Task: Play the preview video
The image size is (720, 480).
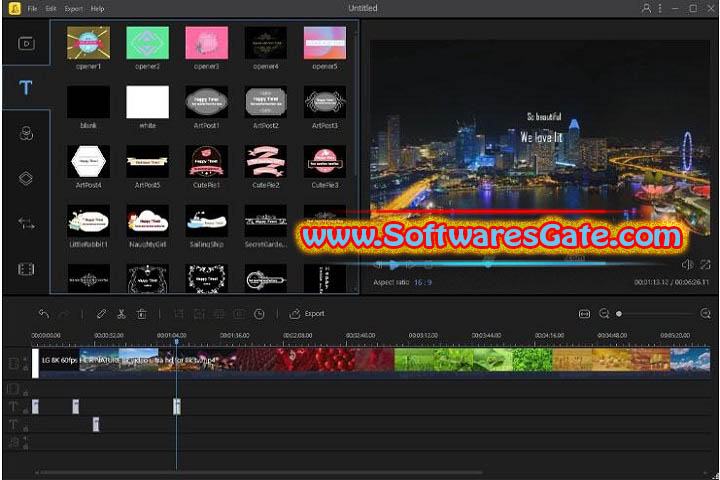Action: (394, 265)
